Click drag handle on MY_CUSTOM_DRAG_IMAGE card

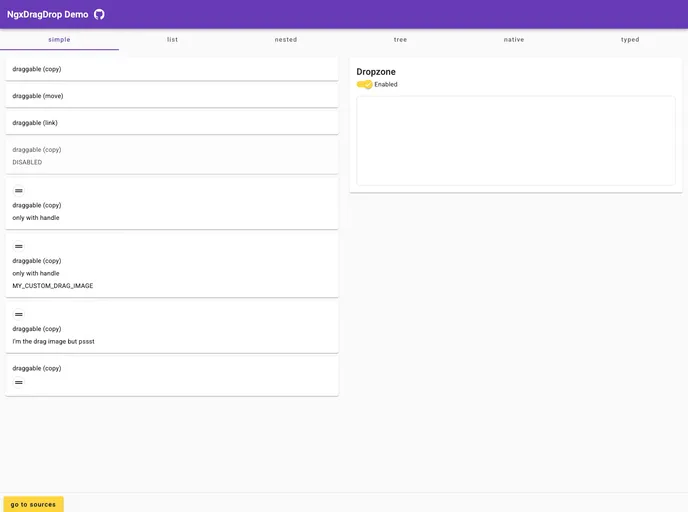18,246
